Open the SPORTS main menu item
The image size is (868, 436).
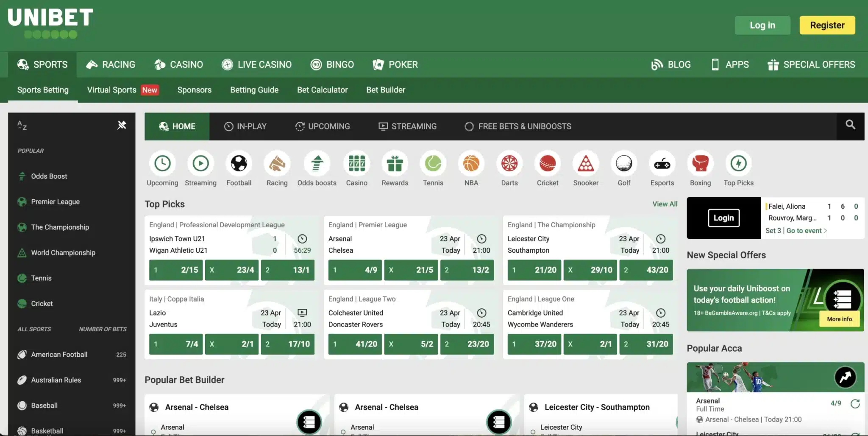(42, 64)
